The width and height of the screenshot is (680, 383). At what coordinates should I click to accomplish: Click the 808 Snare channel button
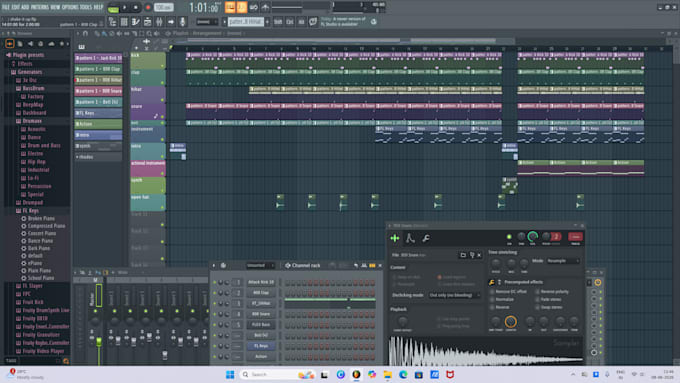point(261,314)
